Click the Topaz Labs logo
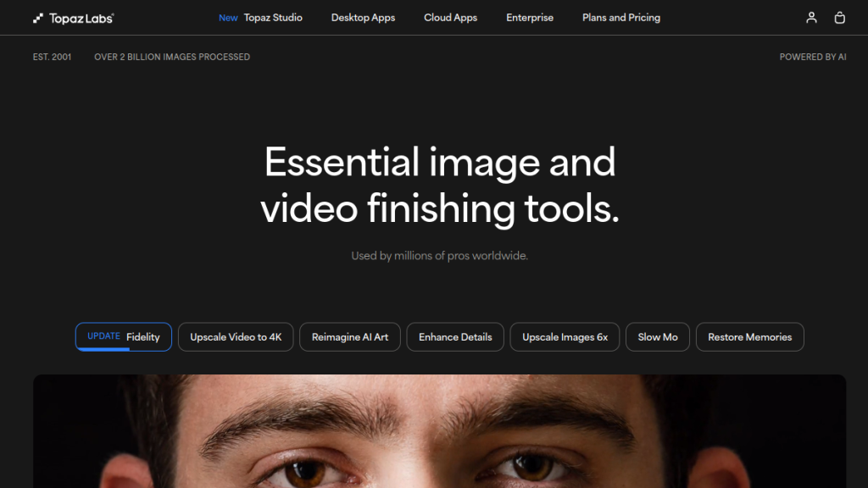This screenshot has height=488, width=868. tap(73, 18)
